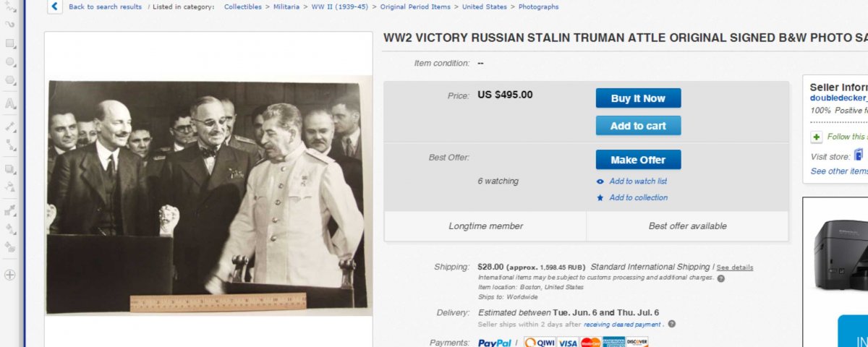Click the green plus Follow seller icon
Image resolution: width=868 pixels, height=347 pixels.
[x=817, y=137]
